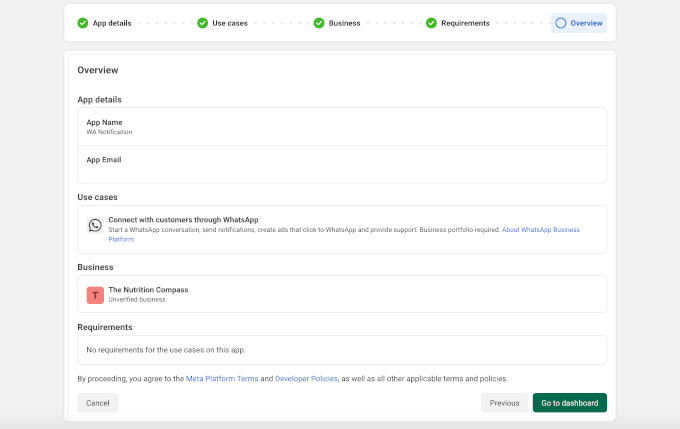This screenshot has height=429, width=680.
Task: Select the Overview step label
Action: click(586, 23)
